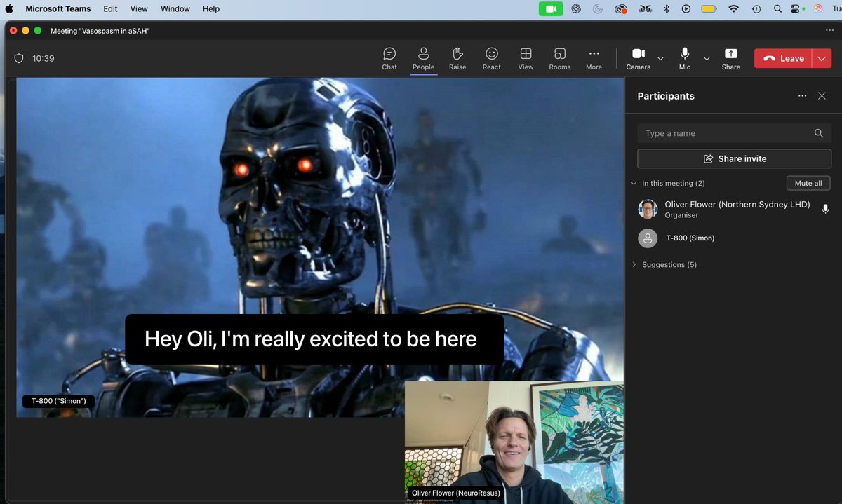Click Oliver Flower self-view video tile

[x=514, y=442]
